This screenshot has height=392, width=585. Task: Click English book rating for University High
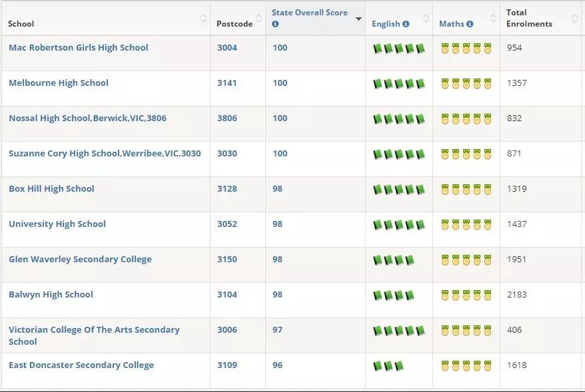coord(399,225)
